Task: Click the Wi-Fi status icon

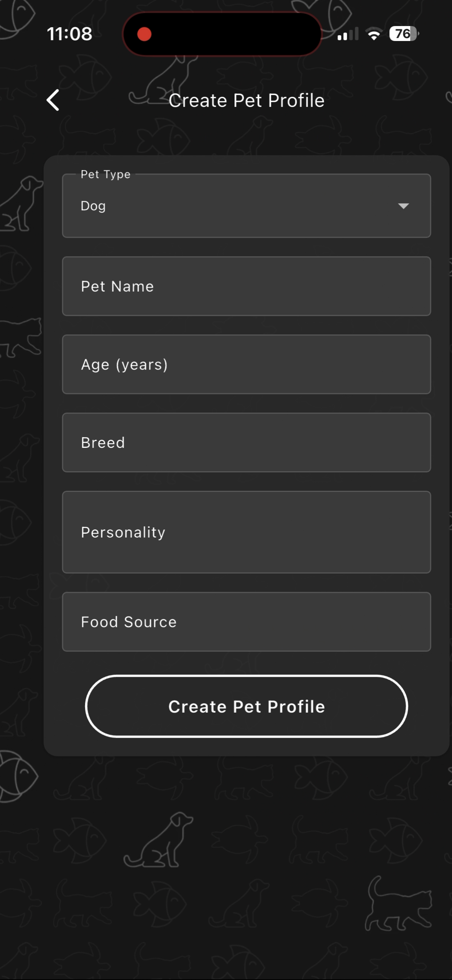Action: coord(374,34)
